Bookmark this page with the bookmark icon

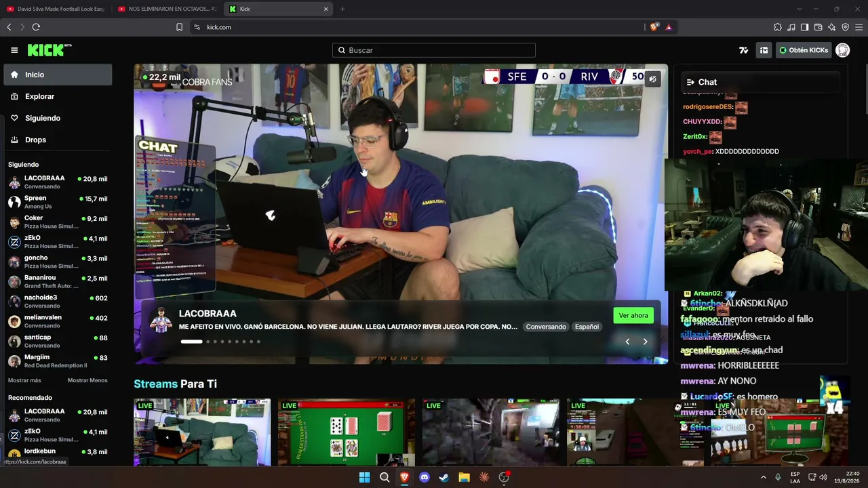[179, 27]
